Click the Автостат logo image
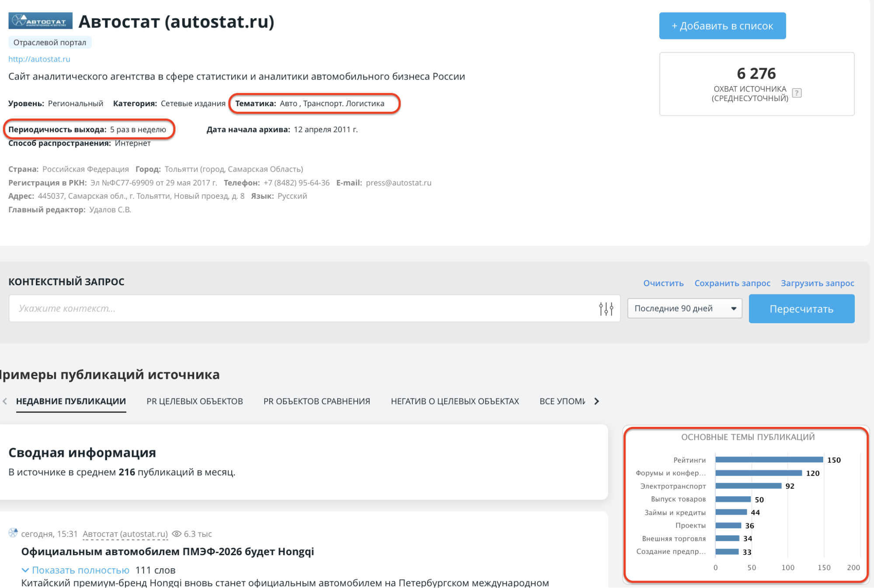 pos(40,21)
